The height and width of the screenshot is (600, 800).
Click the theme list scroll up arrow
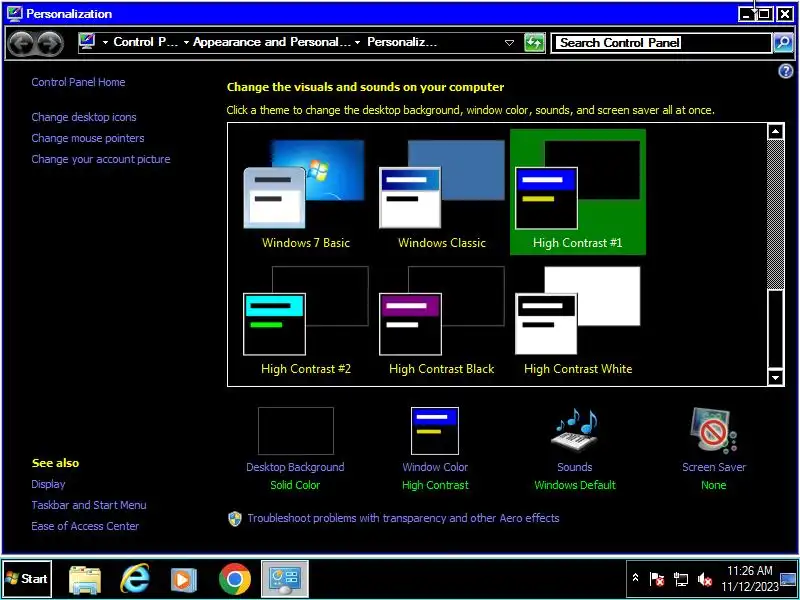(776, 132)
